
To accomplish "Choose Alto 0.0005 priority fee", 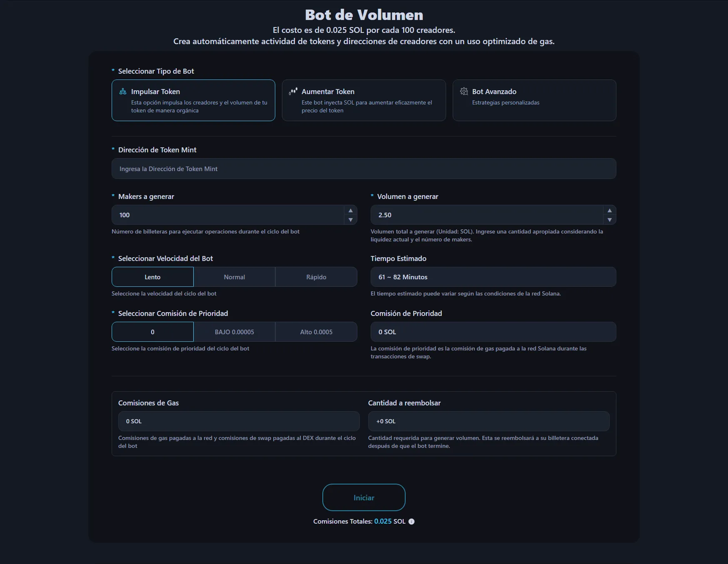I will point(316,332).
